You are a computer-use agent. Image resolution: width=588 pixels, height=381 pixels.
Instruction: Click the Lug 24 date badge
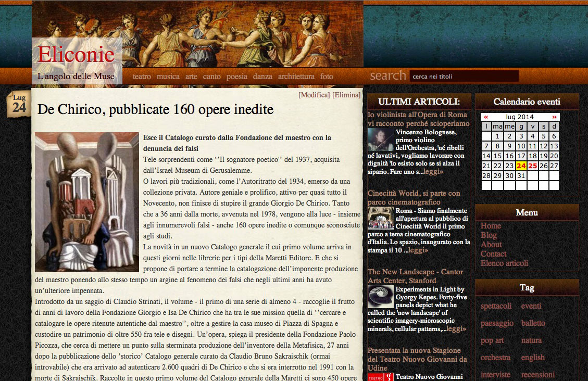pyautogui.click(x=19, y=104)
